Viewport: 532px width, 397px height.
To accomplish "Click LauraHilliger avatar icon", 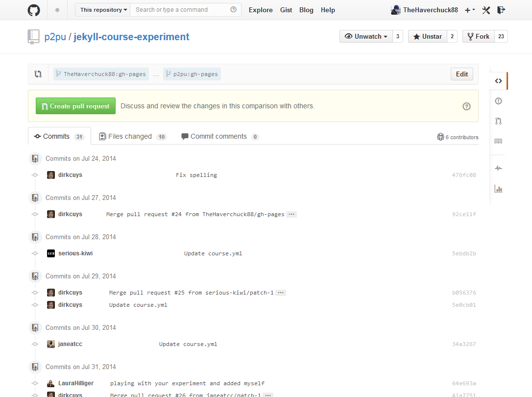I will 51,383.
